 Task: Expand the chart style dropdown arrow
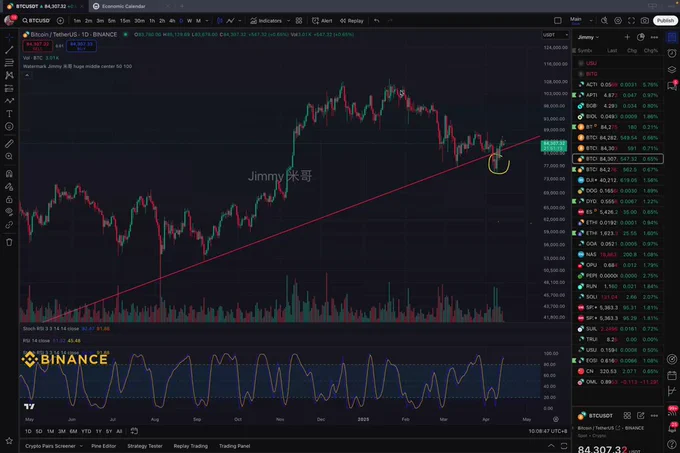(240, 20)
